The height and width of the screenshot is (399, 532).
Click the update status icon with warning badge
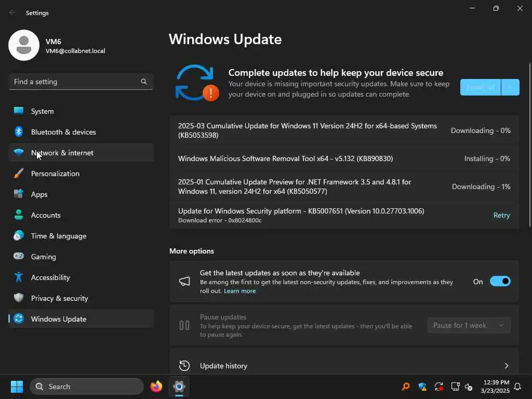coord(197,83)
